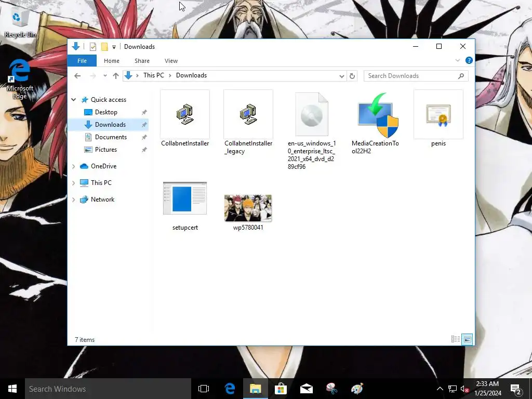This screenshot has height=399, width=532.
Task: Click the Search Windows taskbar box
Action: tap(108, 389)
